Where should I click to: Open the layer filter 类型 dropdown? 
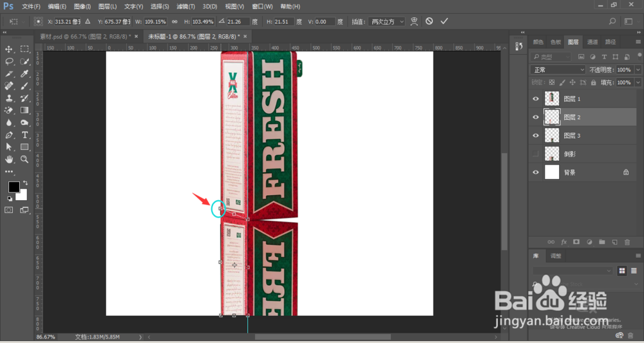[x=551, y=57]
